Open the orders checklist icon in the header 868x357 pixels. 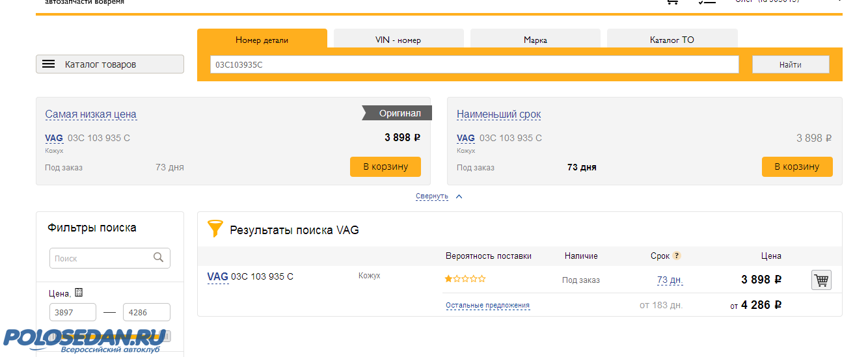[x=707, y=2]
